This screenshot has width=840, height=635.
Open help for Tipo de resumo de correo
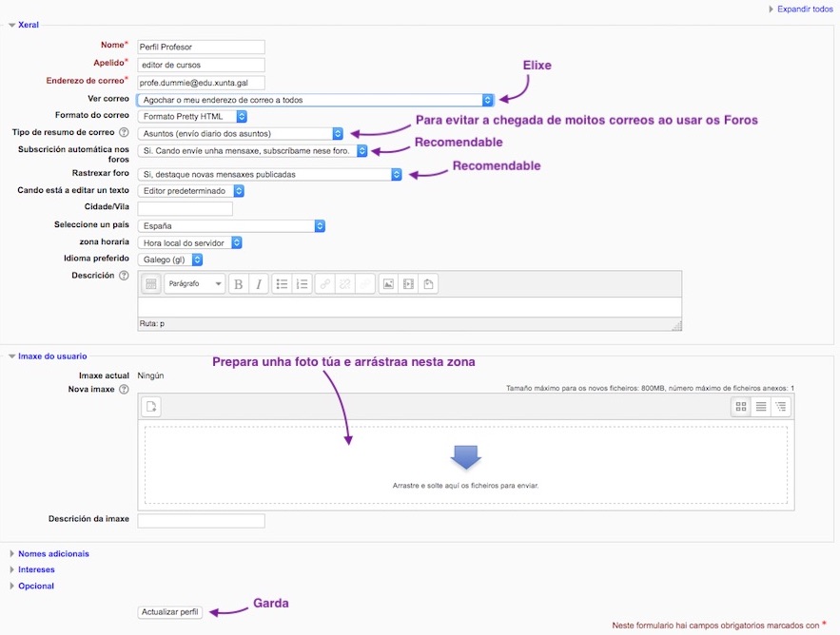coord(124,133)
